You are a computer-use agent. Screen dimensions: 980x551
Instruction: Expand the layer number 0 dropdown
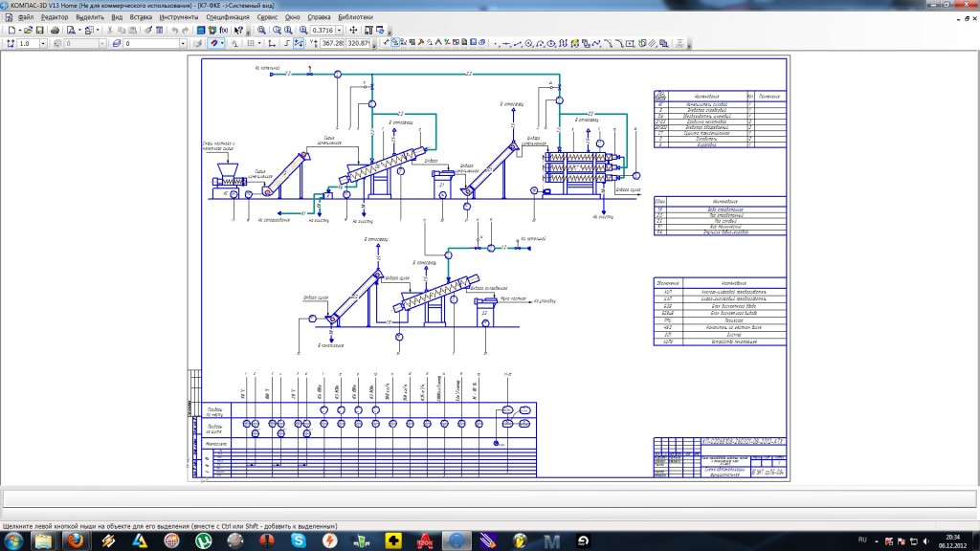coord(183,44)
